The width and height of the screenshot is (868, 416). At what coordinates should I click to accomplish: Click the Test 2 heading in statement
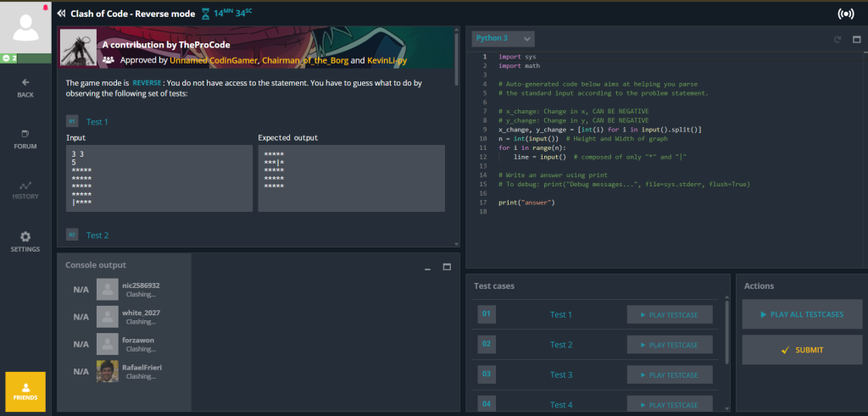click(97, 235)
